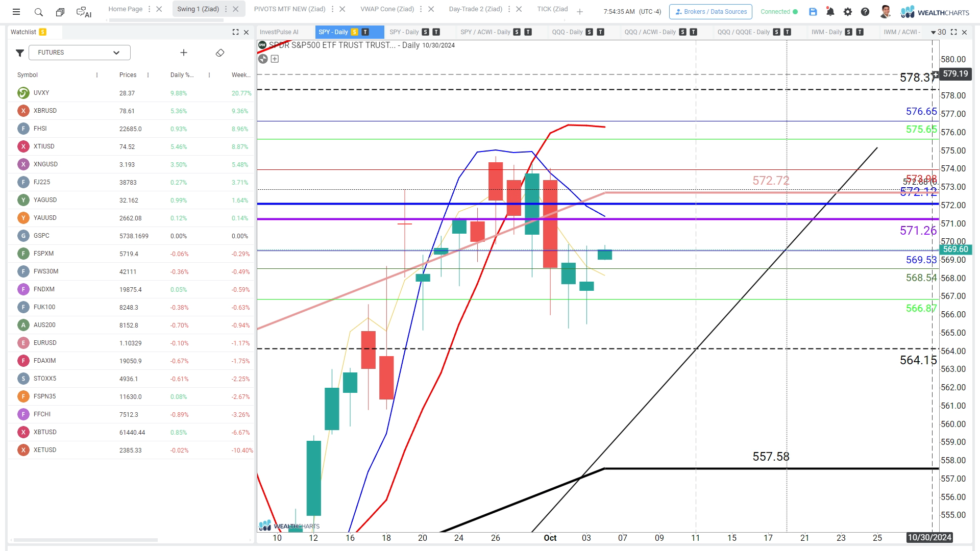
Task: Open Swing 1 (Ziad) tab options menu
Action: pyautogui.click(x=226, y=9)
